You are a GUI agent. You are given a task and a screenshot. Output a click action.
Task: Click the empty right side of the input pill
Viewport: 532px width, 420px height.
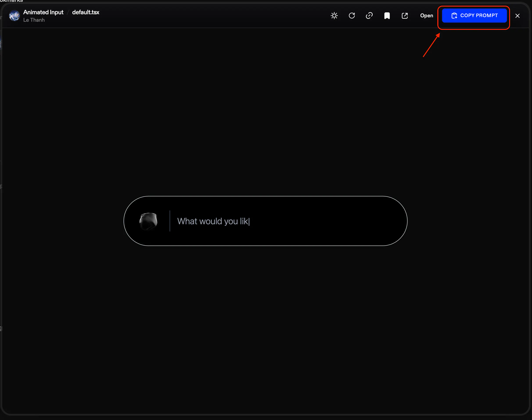[345, 221]
